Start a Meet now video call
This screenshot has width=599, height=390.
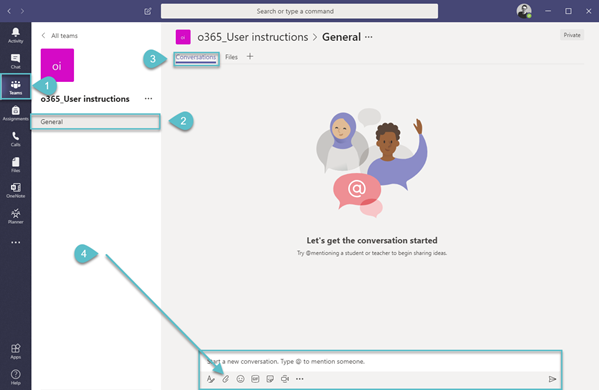[x=285, y=379]
